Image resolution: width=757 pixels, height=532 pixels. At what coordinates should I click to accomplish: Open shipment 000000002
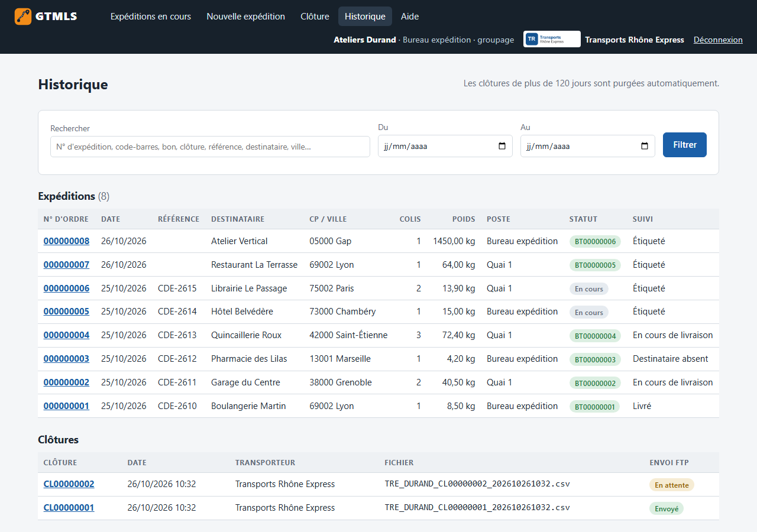[66, 382]
